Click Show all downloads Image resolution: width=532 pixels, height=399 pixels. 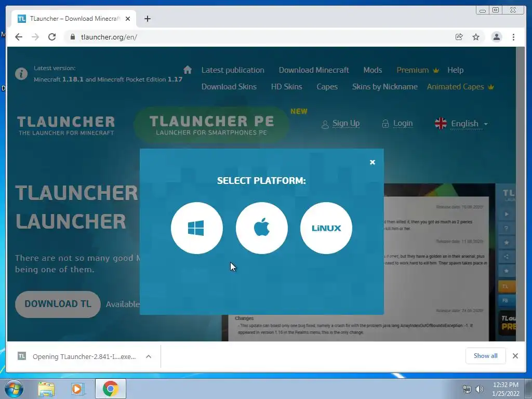point(486,356)
